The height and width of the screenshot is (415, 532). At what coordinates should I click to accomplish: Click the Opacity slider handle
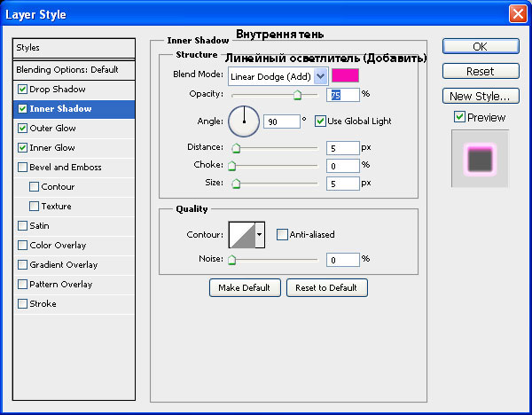point(297,95)
